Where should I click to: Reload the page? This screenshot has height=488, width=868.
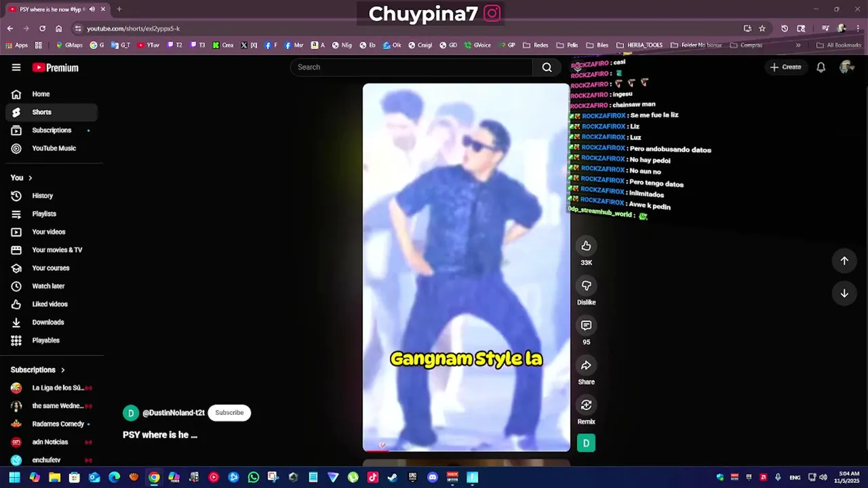pos(42,28)
